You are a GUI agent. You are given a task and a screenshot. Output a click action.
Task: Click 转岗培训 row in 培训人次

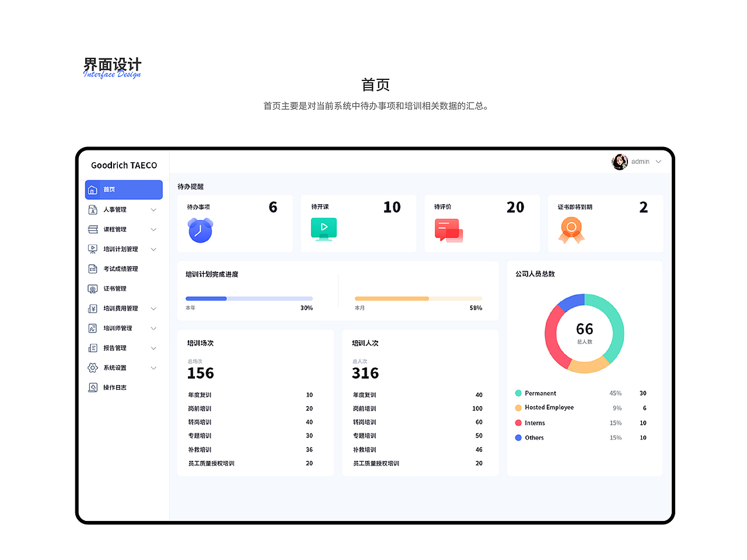click(x=418, y=422)
